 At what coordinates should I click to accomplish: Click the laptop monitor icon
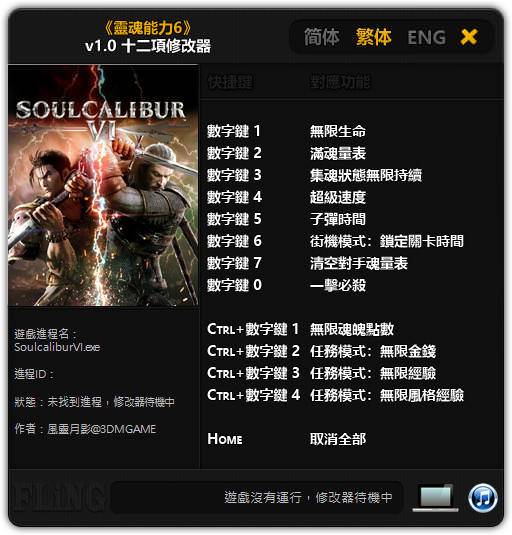(x=436, y=497)
